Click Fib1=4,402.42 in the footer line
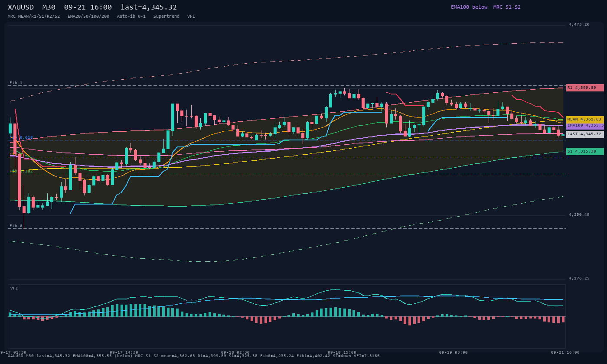 [313, 356]
